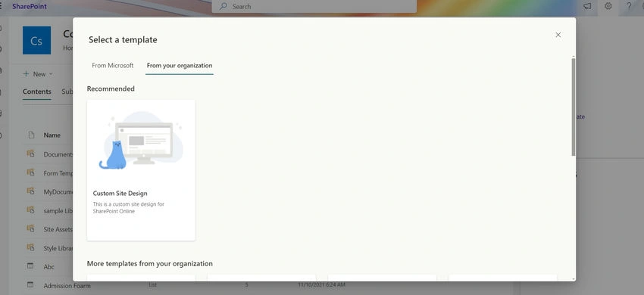Screen dimensions: 644x295
Task: Sort by the Name column header
Action: (52, 135)
